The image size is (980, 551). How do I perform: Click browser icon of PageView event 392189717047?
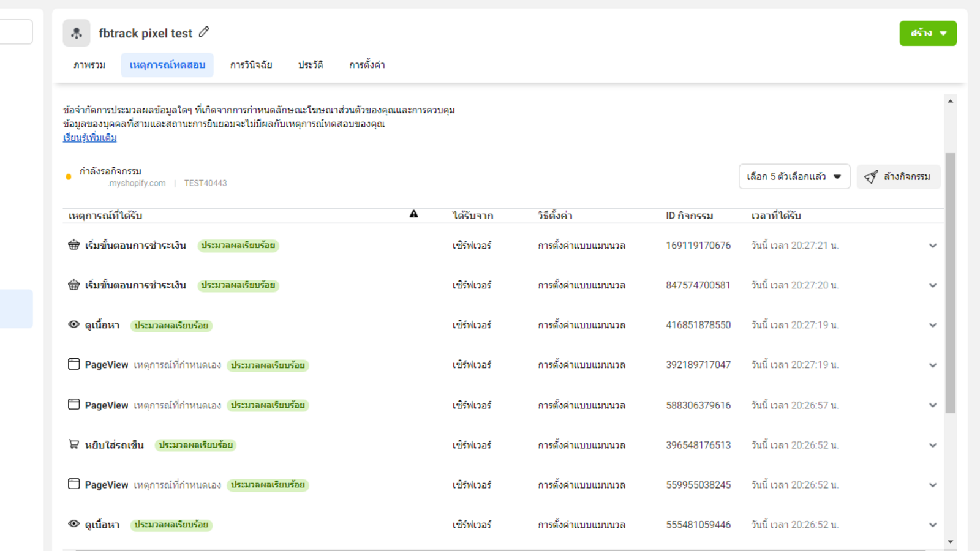73,364
